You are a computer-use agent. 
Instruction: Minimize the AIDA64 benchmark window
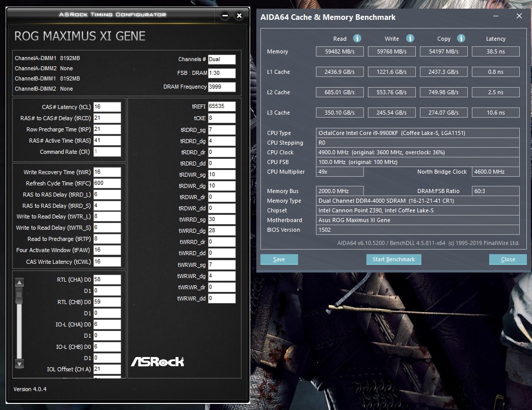pos(496,16)
